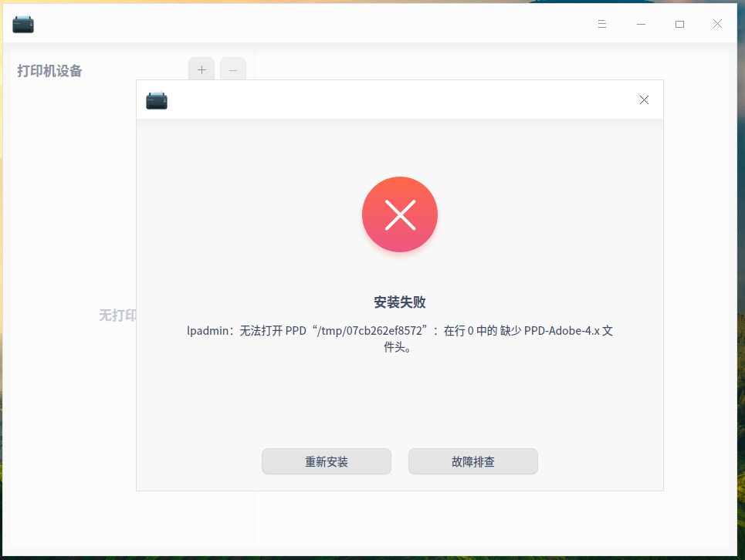Image resolution: width=745 pixels, height=560 pixels.
Task: Click the printer app icon in main titlebar
Action: [x=23, y=24]
